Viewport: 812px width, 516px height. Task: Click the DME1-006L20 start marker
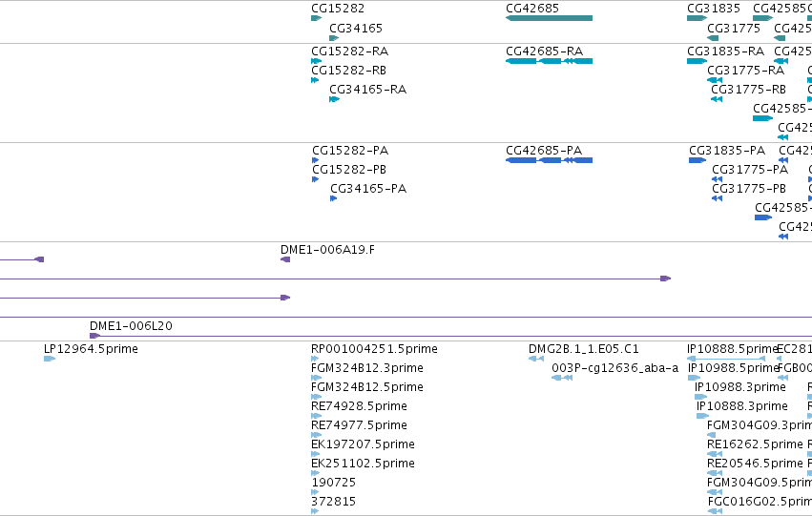pos(94,336)
